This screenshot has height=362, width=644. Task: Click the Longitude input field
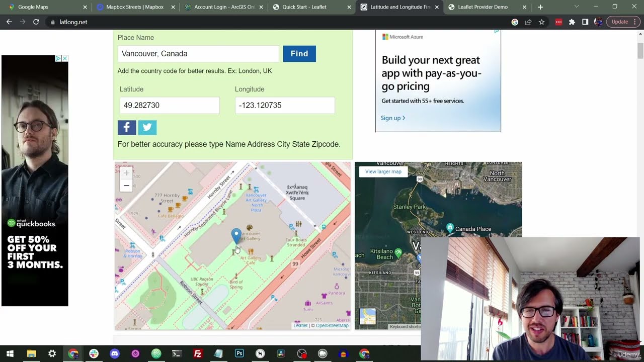pos(285,106)
